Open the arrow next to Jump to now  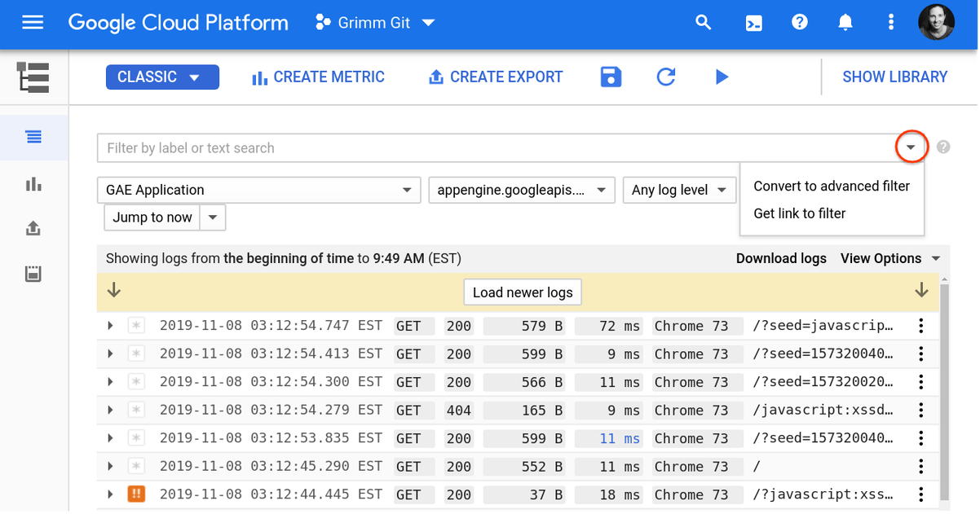[x=213, y=217]
